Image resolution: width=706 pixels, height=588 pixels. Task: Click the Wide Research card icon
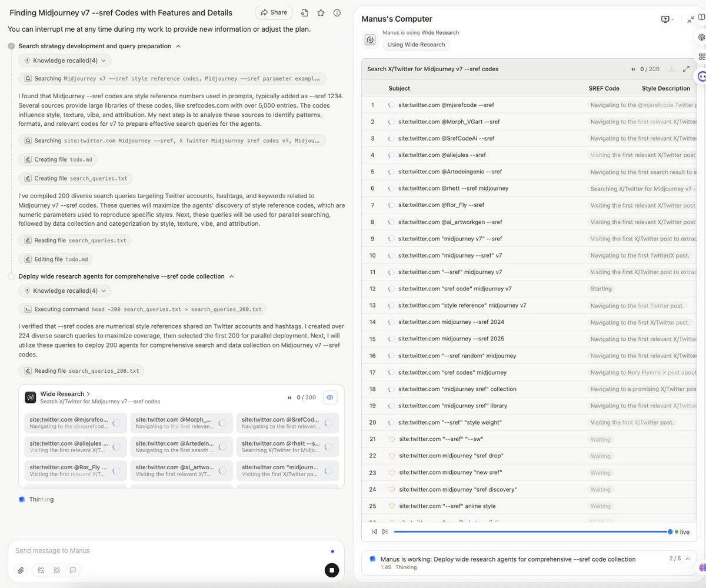(x=31, y=397)
